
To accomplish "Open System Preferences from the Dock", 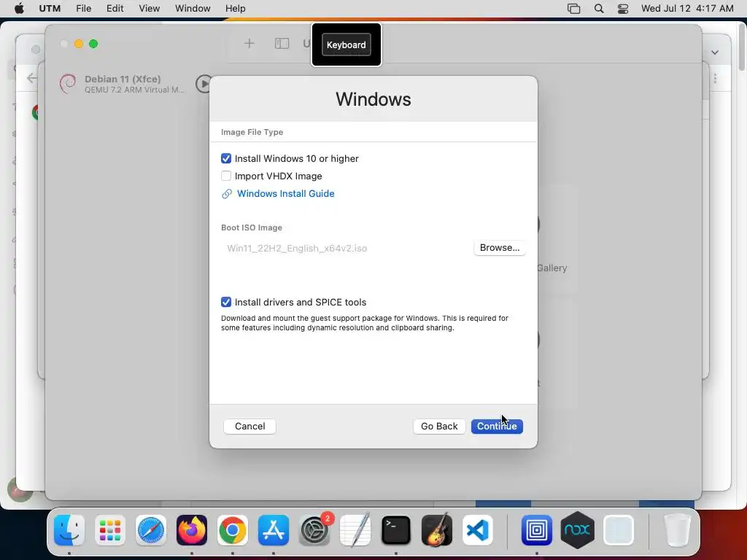I will click(x=314, y=530).
